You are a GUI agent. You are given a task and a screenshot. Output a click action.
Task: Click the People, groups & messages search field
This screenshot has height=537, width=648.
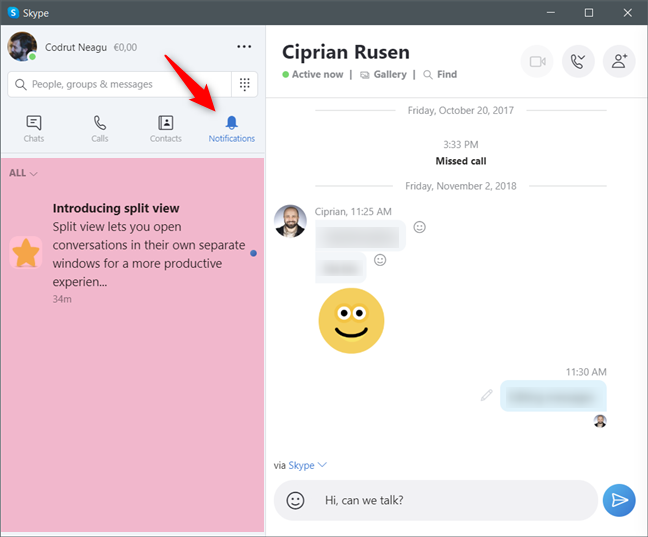[x=119, y=84]
